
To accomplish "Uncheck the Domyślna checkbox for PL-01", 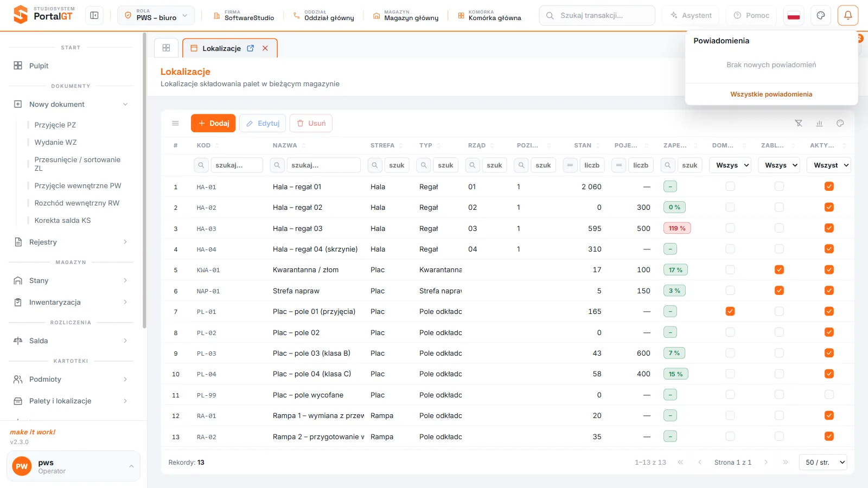I will (730, 311).
